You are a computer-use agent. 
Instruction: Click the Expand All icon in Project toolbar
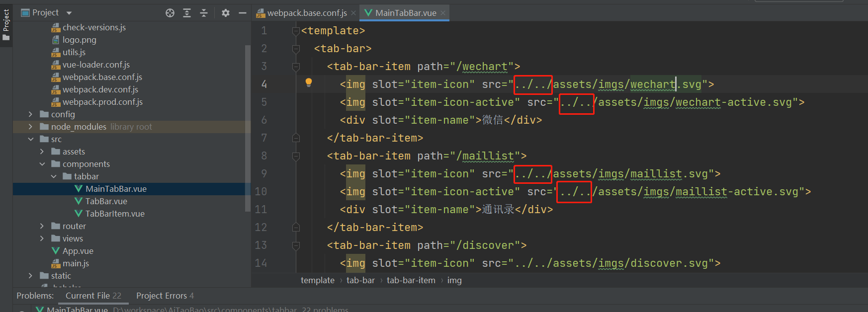tap(187, 13)
